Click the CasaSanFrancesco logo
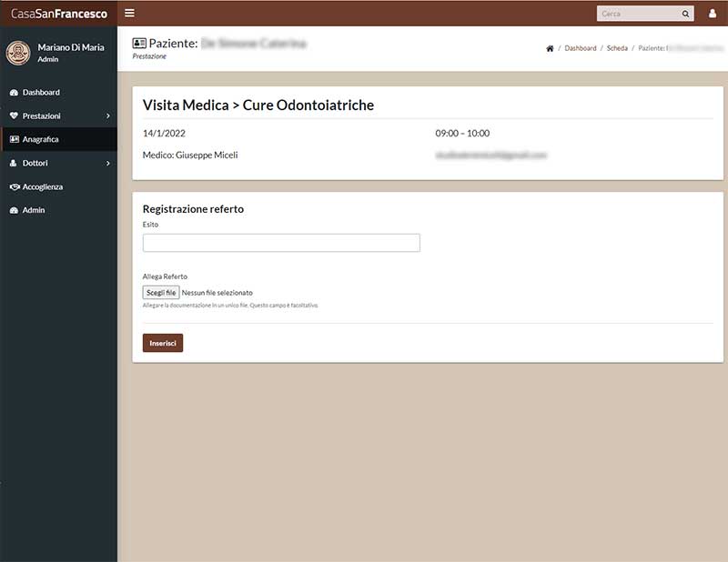 [59, 14]
